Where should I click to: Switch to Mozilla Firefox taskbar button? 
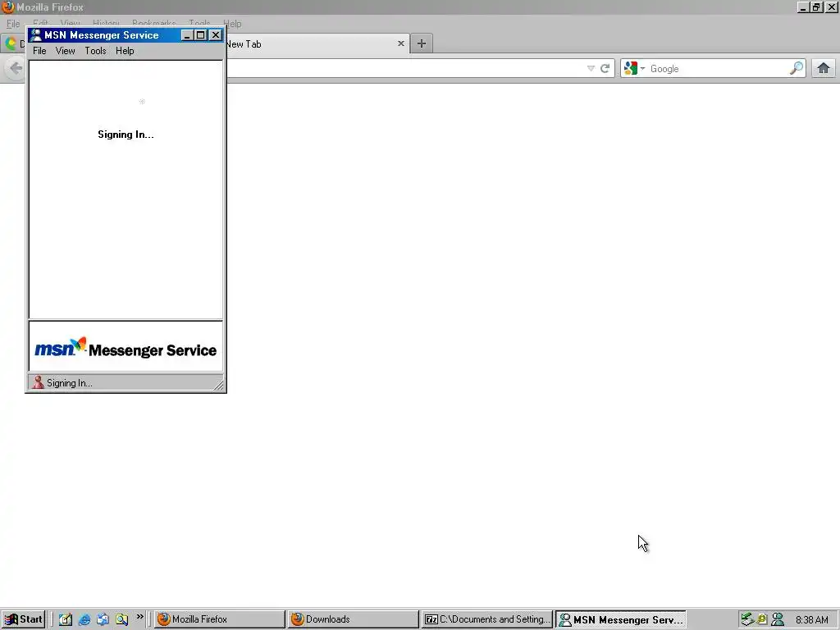[220, 619]
